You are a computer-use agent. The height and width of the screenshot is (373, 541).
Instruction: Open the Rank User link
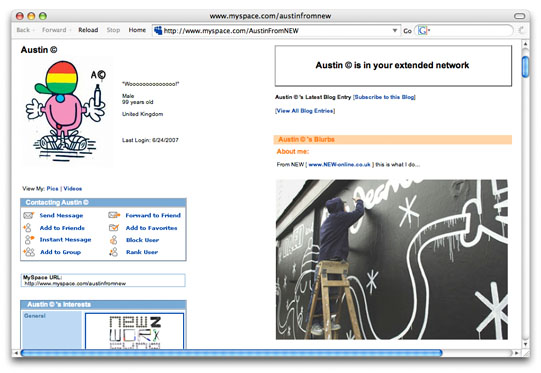click(x=142, y=252)
